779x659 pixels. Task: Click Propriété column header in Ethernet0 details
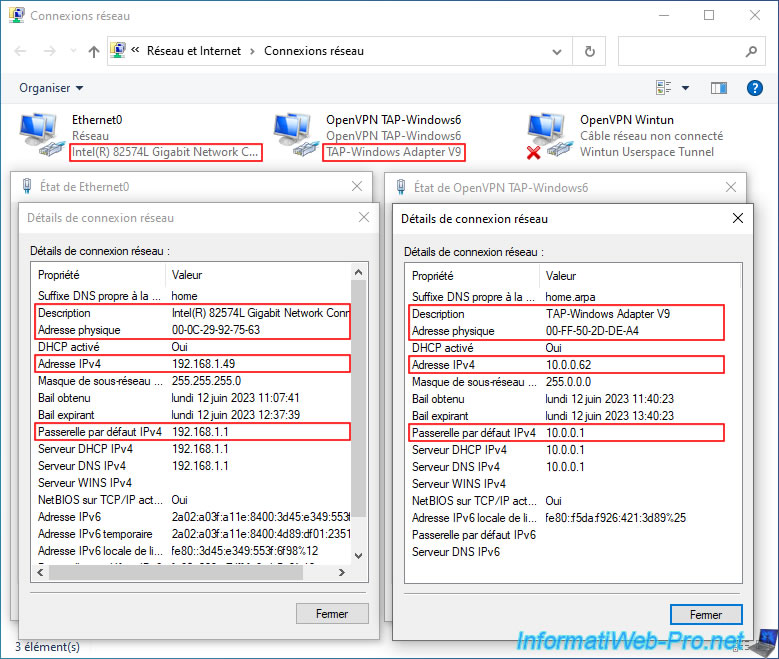click(100, 275)
